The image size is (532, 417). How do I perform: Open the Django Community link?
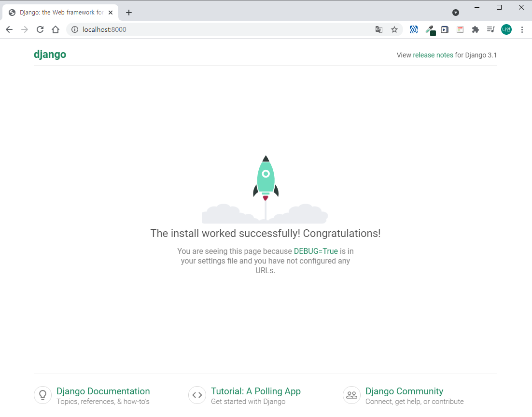(404, 391)
